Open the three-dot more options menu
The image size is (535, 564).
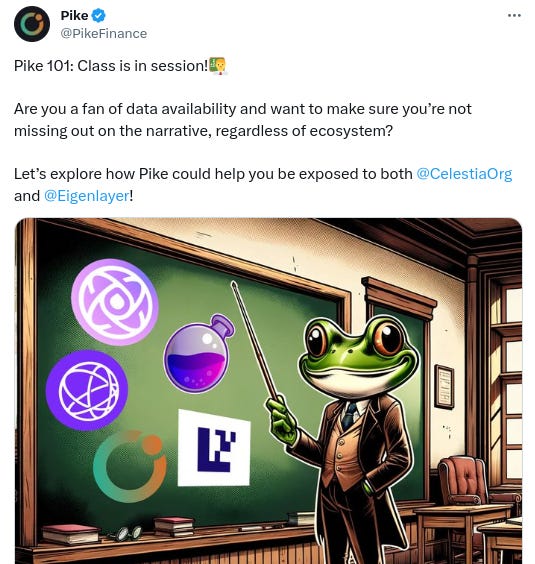click(x=514, y=15)
